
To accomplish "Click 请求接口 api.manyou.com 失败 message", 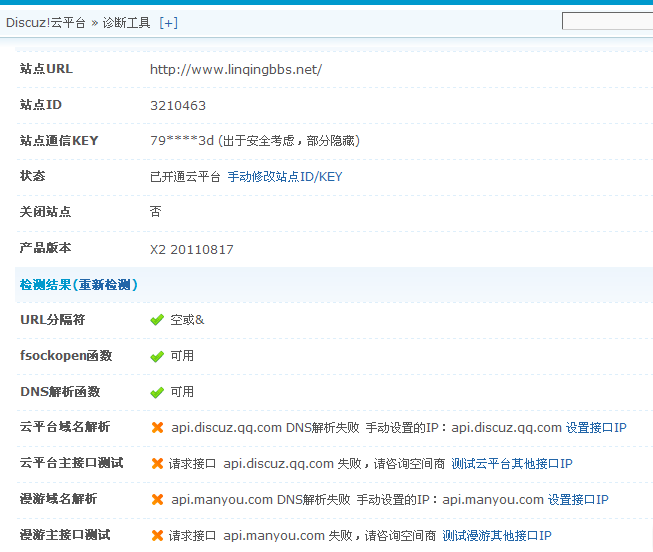I will pyautogui.click(x=261, y=535).
